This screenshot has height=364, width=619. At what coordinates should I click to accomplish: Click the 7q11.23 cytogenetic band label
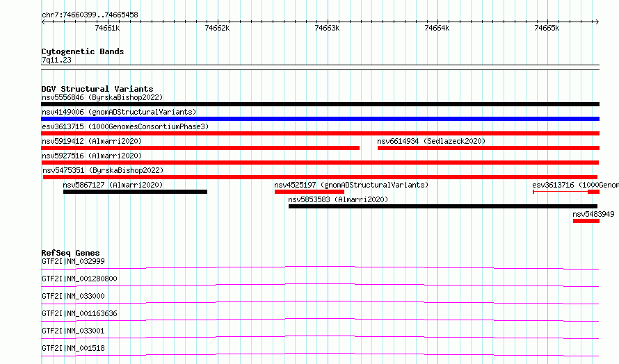pyautogui.click(x=56, y=60)
